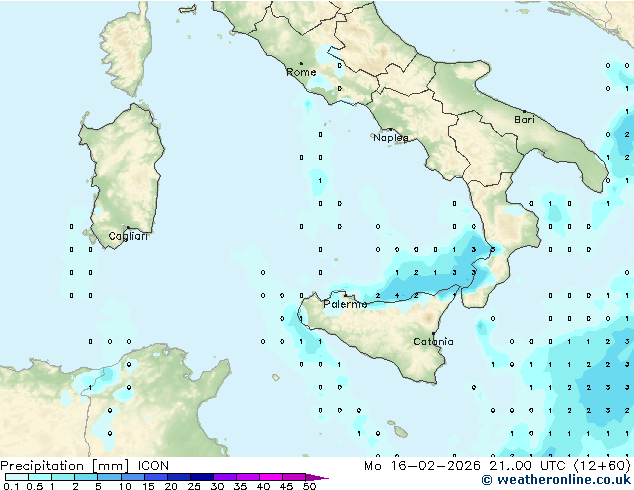Click the '(12+60)' forecast run text

[x=602, y=466]
